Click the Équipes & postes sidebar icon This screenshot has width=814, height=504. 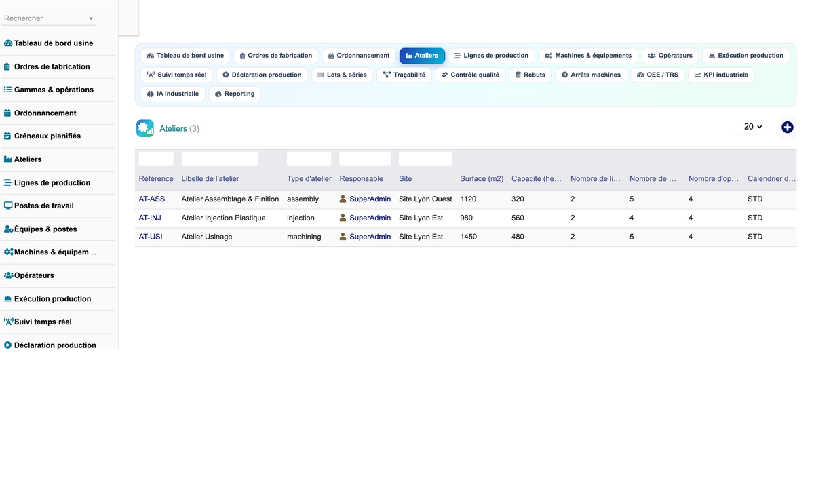pos(9,229)
